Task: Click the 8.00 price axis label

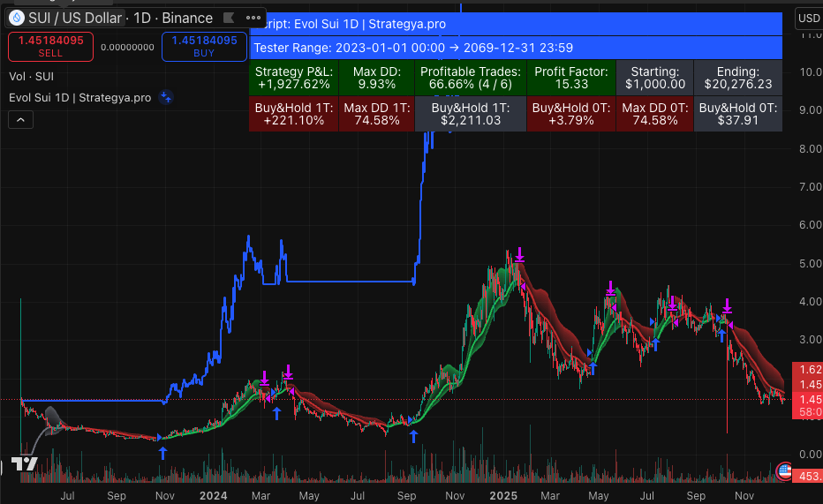Action: [x=810, y=149]
